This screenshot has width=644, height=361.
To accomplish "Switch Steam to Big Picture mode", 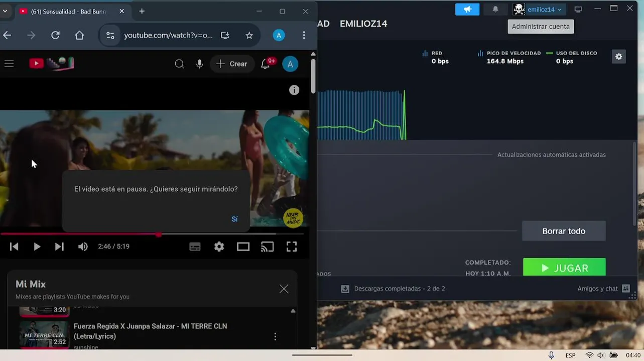I will 578,9.
